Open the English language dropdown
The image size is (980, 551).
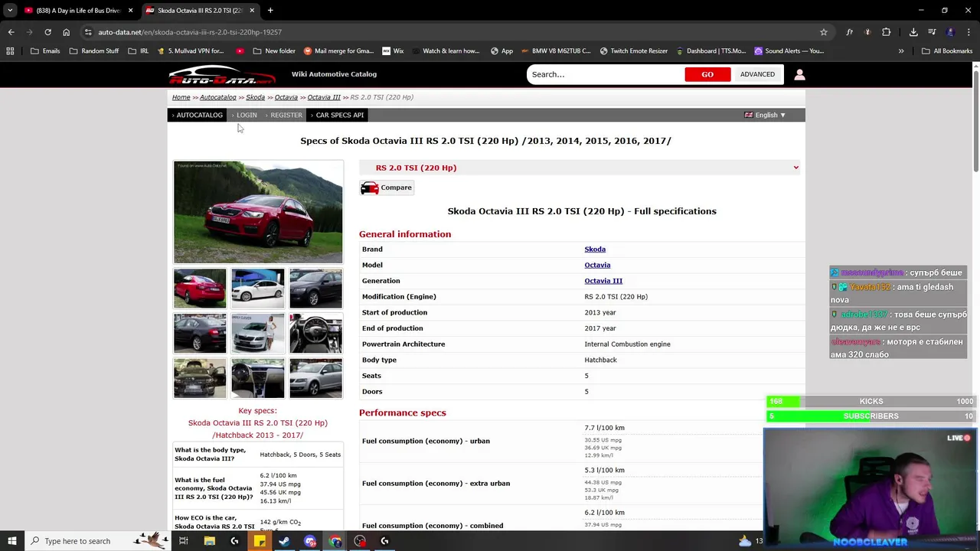[765, 115]
